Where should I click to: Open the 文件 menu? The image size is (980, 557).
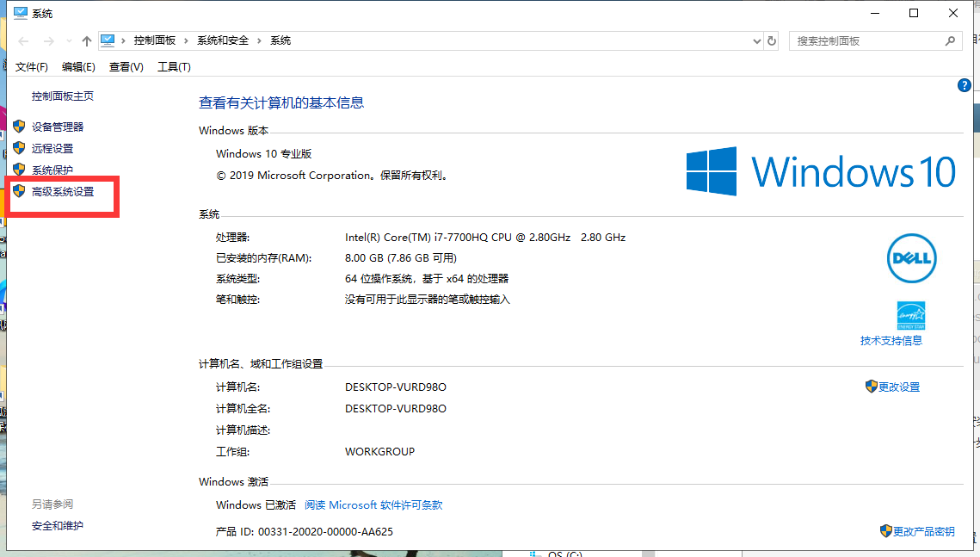(x=32, y=66)
